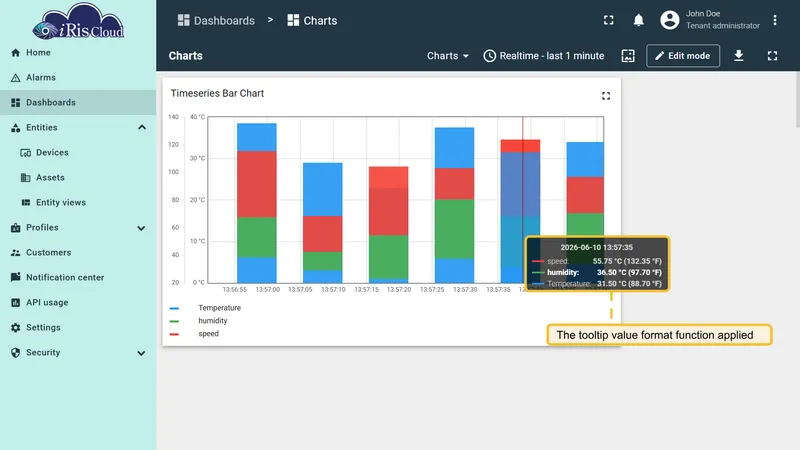Toggle fullscreen from the top bar
The image size is (800, 450).
pos(609,20)
